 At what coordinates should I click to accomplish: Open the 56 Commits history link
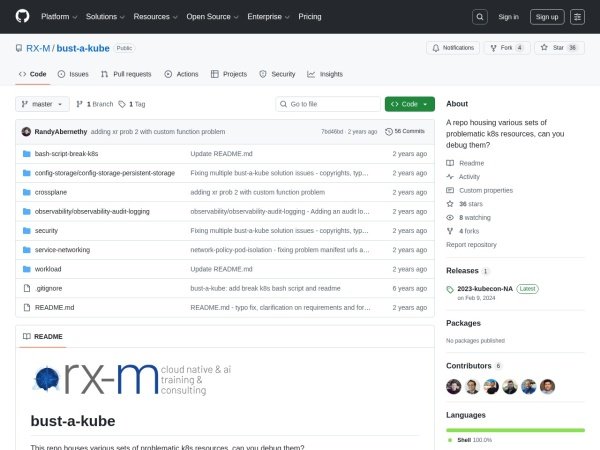(405, 131)
